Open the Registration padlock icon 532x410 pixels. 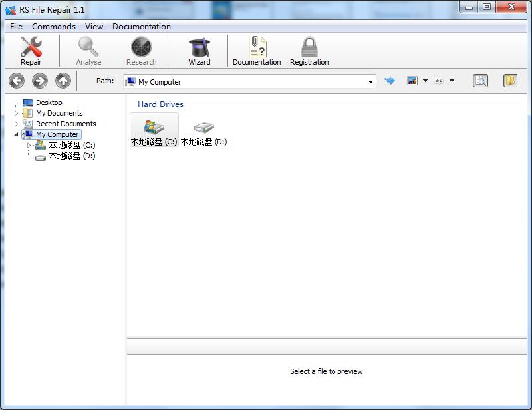tap(309, 47)
